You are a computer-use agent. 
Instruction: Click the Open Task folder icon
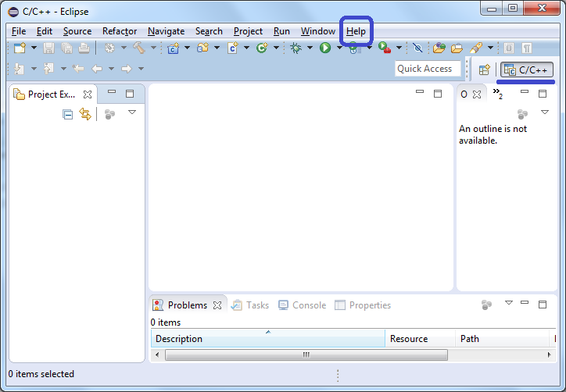[x=457, y=48]
